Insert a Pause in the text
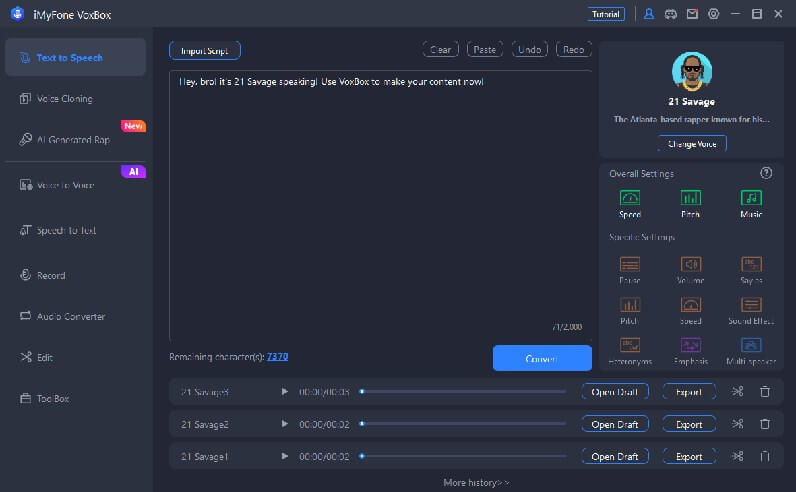796x492 pixels. click(x=629, y=270)
